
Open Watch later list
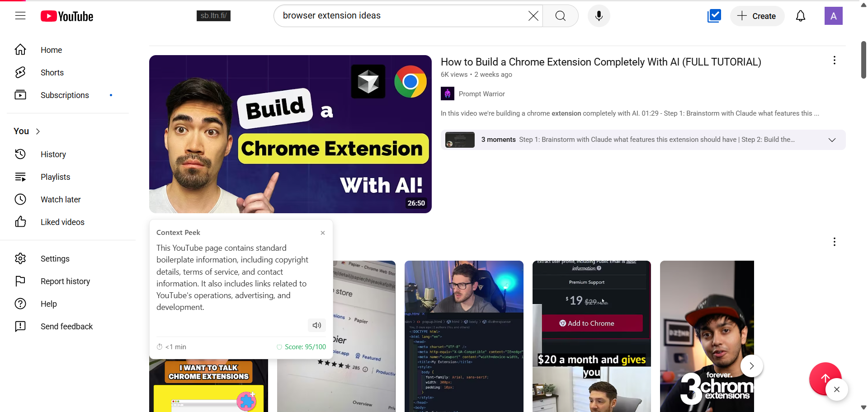point(68,199)
